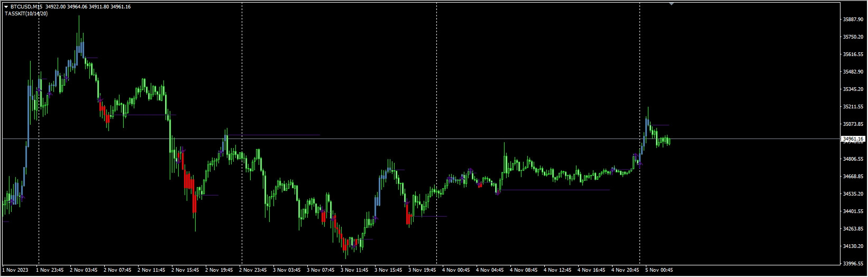
Task: Click the 5 Nov 00:45 time axis label
Action: click(660, 270)
